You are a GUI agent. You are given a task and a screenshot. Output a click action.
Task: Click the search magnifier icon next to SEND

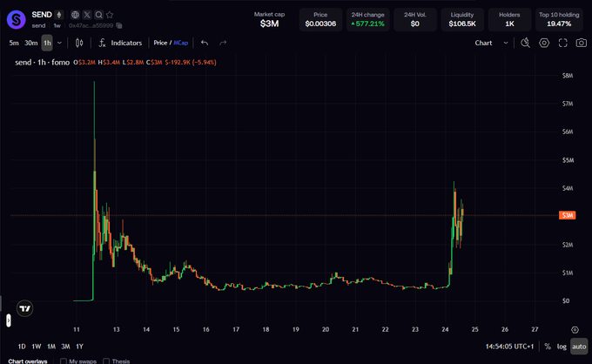click(98, 15)
